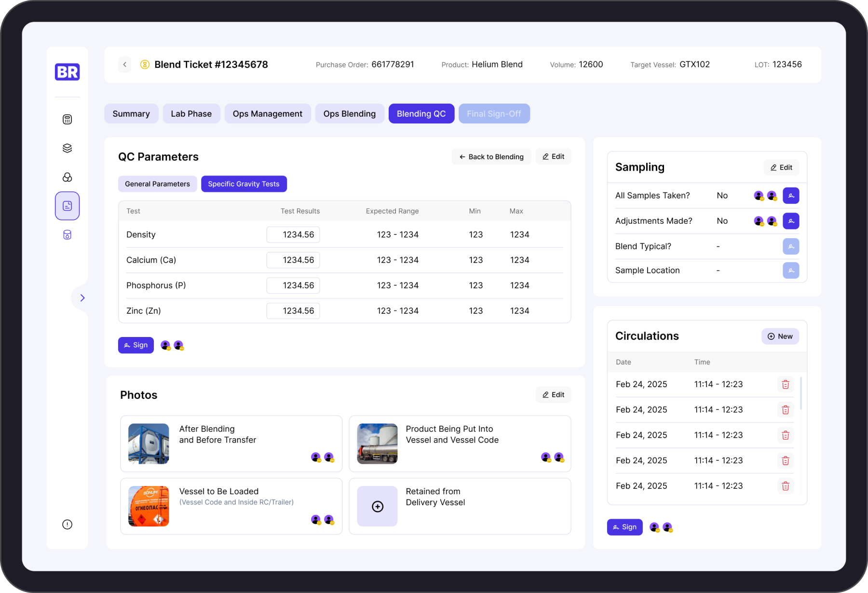The height and width of the screenshot is (593, 868).
Task: Delete the first Feb 24 circulation entry
Action: point(785,384)
